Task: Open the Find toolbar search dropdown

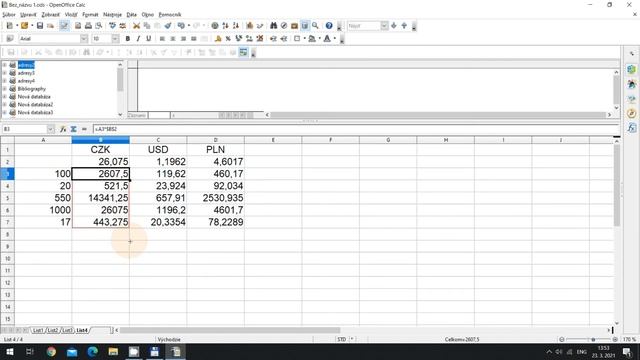Action: click(384, 26)
